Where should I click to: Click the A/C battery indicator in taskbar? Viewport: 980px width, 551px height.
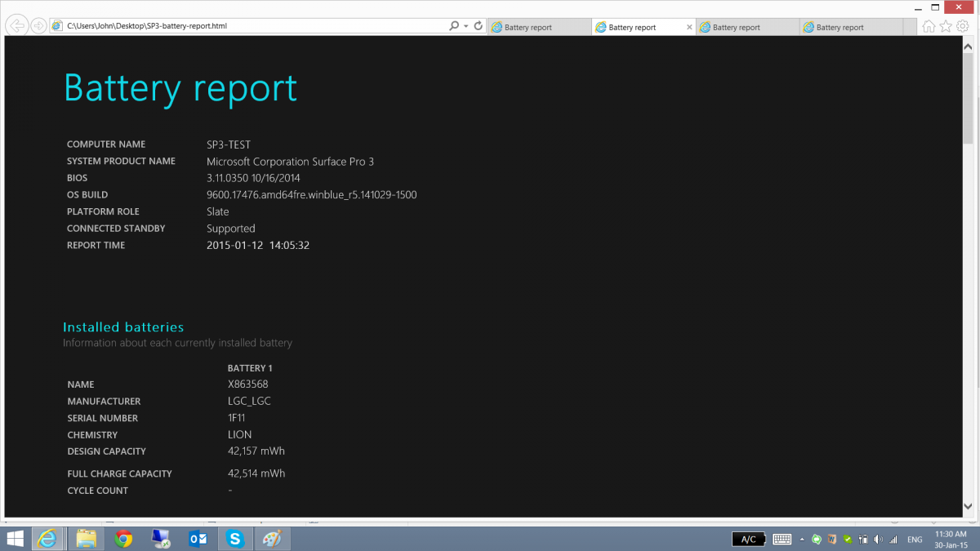pyautogui.click(x=750, y=540)
